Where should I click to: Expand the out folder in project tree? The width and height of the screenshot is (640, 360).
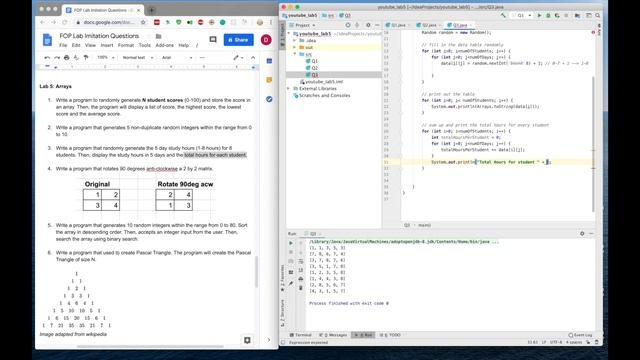(295, 47)
